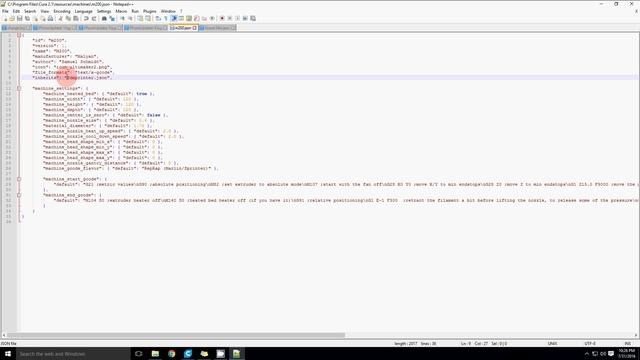Collapse the machine_start_gcode fold marker
Image resolution: width=640 pixels, height=360 pixels.
[x=19, y=179]
